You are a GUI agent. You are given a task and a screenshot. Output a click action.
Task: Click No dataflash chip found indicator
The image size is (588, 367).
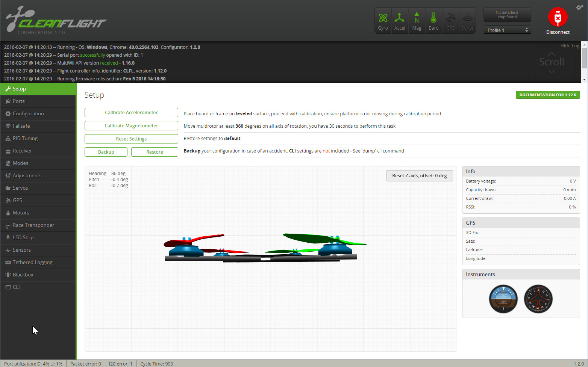coord(507,15)
